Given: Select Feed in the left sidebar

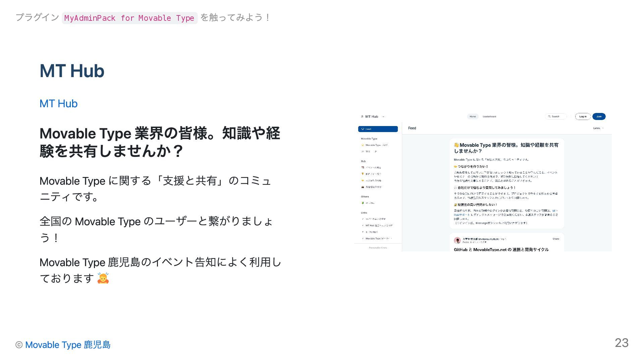Looking at the screenshot, I should [x=378, y=129].
